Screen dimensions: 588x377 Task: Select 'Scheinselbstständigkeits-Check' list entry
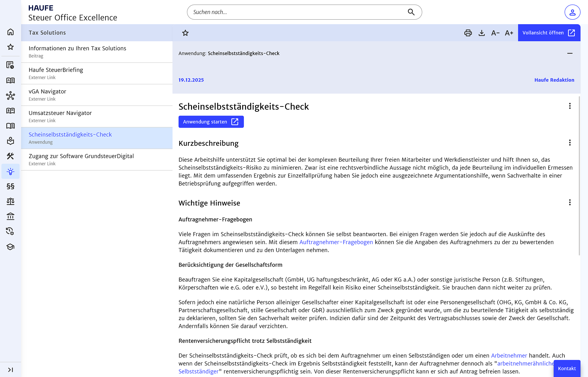97,138
